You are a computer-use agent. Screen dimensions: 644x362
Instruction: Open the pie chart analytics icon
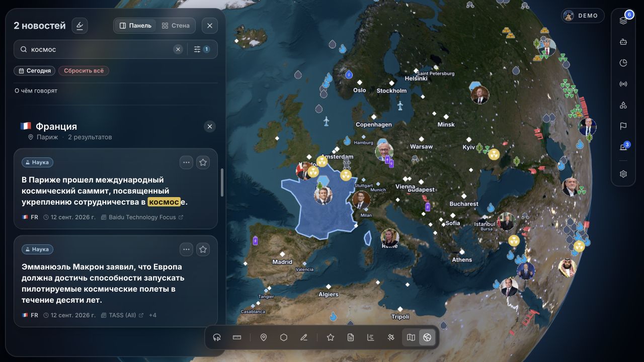click(x=623, y=63)
